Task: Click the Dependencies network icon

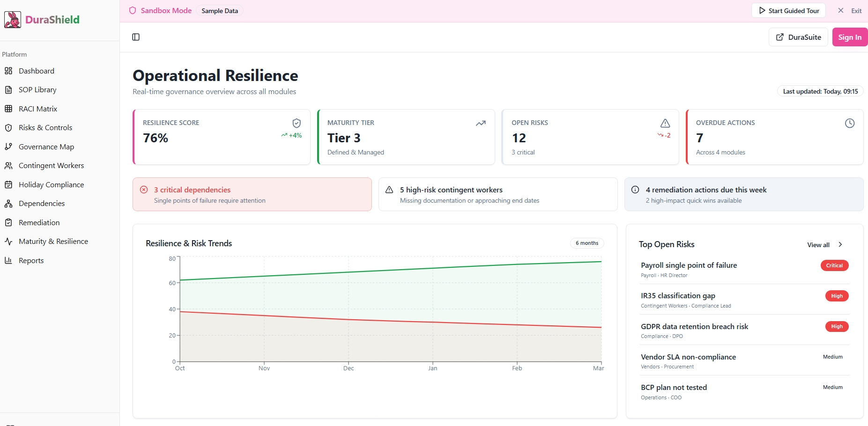Action: pos(8,204)
